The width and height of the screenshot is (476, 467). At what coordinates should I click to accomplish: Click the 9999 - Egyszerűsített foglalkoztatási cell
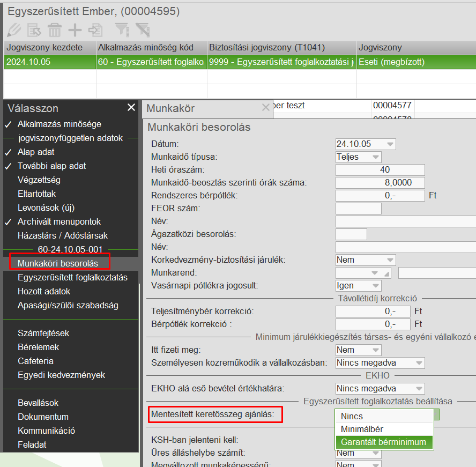(x=282, y=62)
